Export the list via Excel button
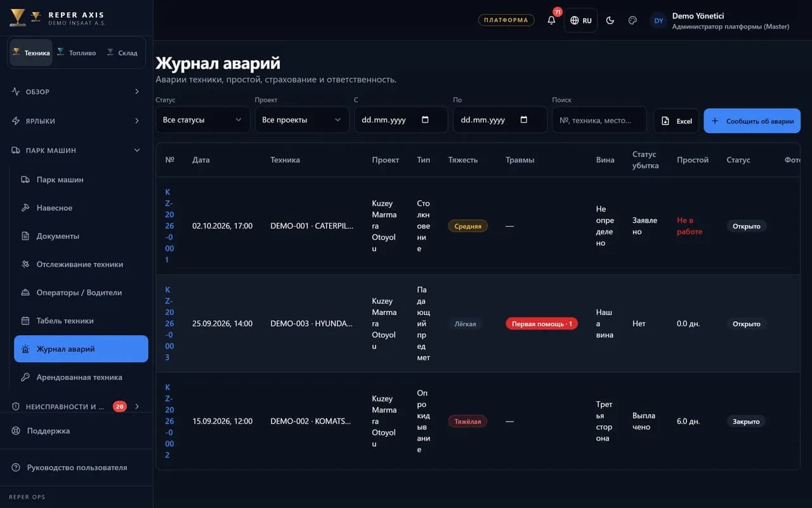812x508 pixels. pyautogui.click(x=677, y=121)
